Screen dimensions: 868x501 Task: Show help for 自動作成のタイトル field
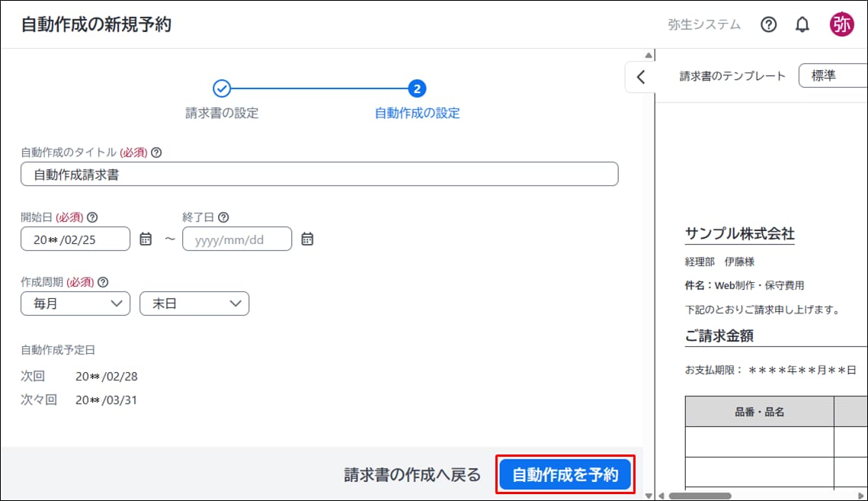156,153
